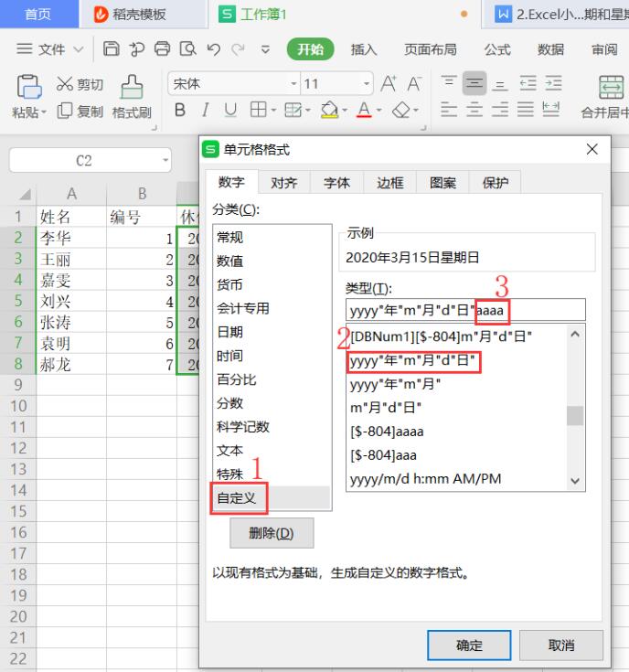
Task: Choose format [$-804]aaaa in type list
Action: [x=457, y=432]
